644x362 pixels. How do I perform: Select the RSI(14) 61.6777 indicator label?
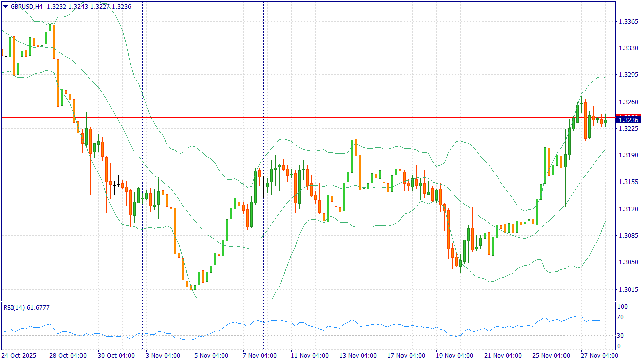(27, 307)
